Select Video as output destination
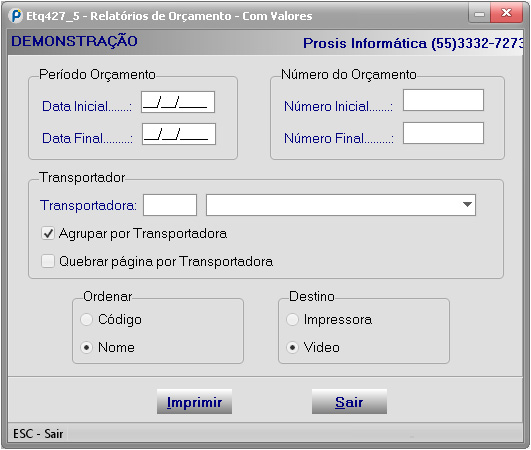The image size is (531, 450). pyautogui.click(x=292, y=347)
